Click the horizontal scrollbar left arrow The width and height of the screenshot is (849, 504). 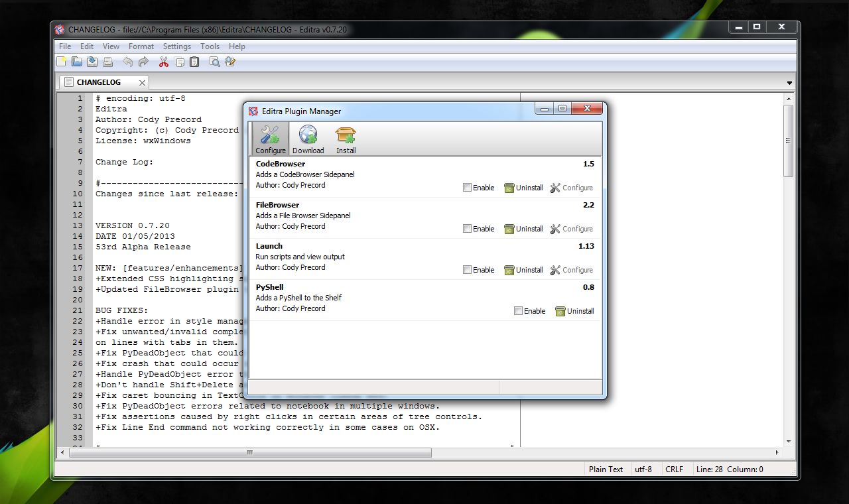(63, 452)
